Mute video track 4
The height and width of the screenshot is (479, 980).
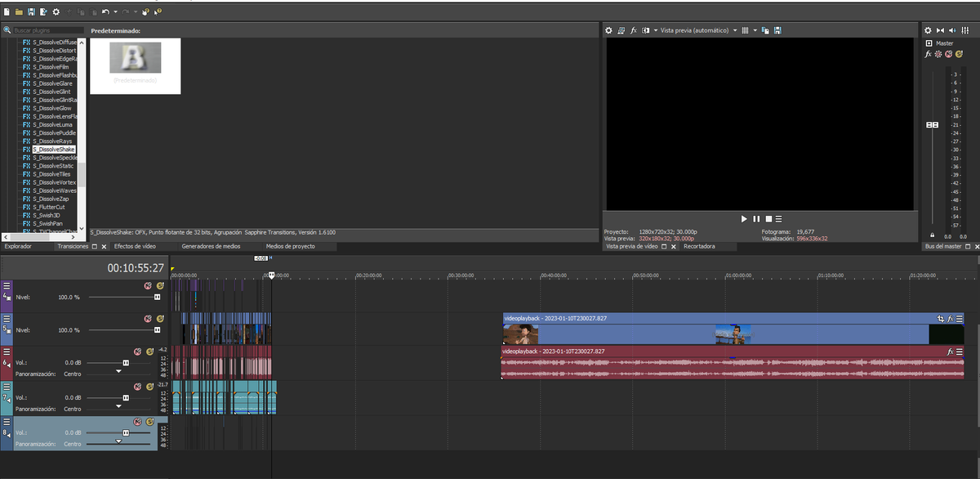click(x=148, y=285)
